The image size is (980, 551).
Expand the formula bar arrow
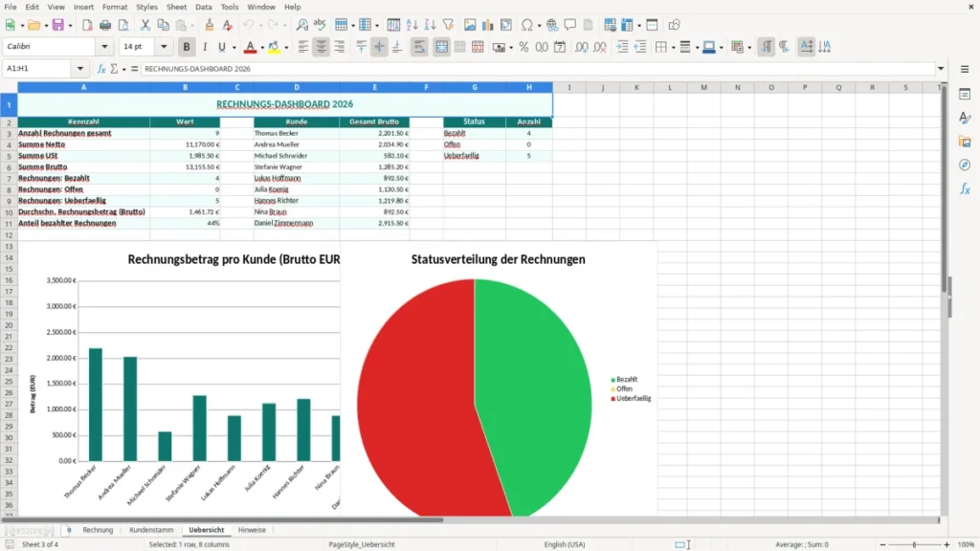pyautogui.click(x=941, y=69)
